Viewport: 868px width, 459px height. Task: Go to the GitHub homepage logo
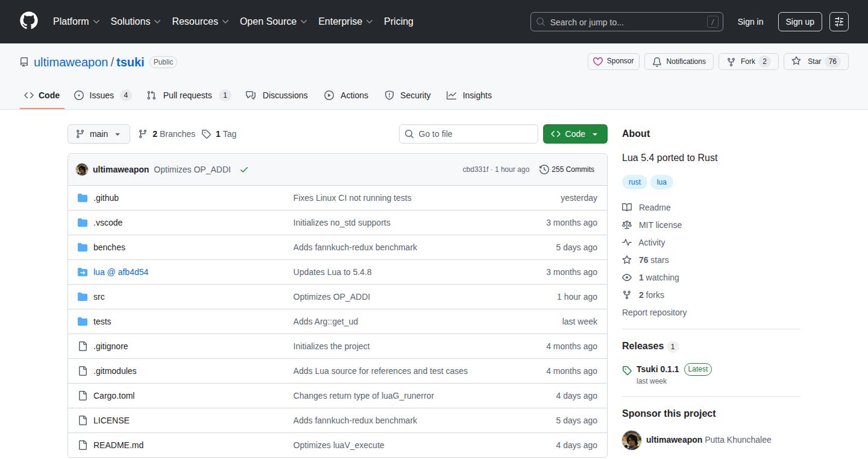click(x=29, y=22)
